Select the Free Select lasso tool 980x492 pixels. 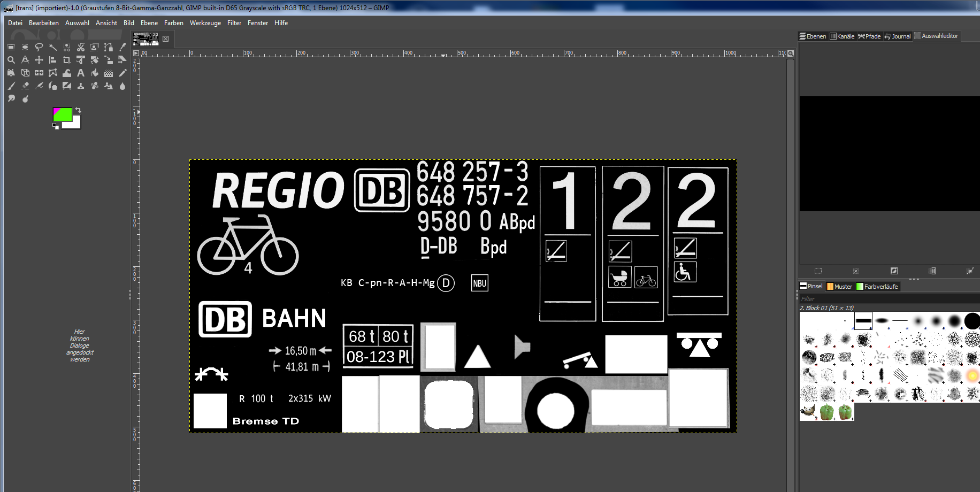pyautogui.click(x=39, y=47)
